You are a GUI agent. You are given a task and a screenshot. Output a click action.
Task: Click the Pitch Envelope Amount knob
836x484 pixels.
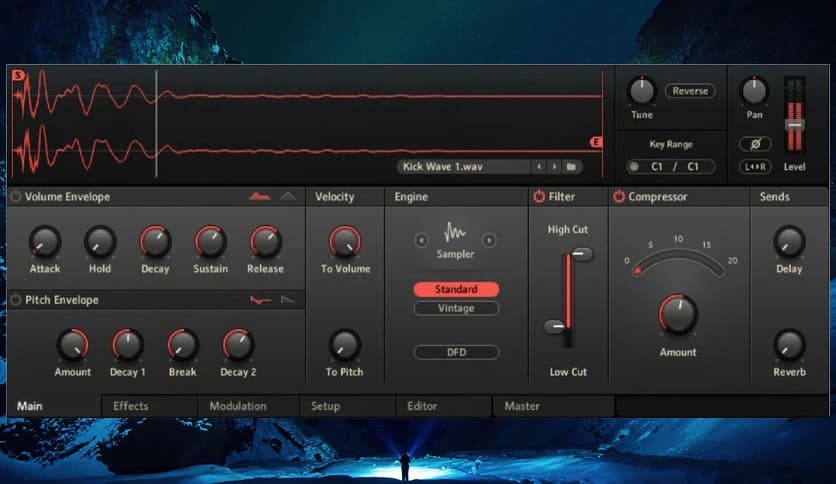tap(73, 345)
